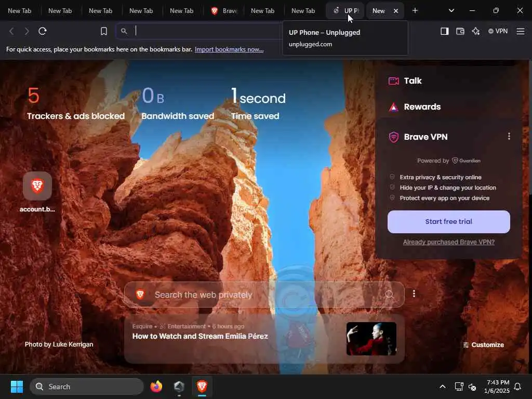Click the forward navigation arrow
This screenshot has width=532, height=399.
coord(27,31)
